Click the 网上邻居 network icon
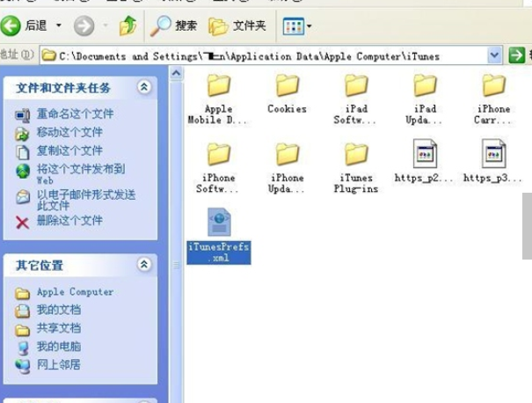This screenshot has height=403, width=532. pyautogui.click(x=22, y=367)
